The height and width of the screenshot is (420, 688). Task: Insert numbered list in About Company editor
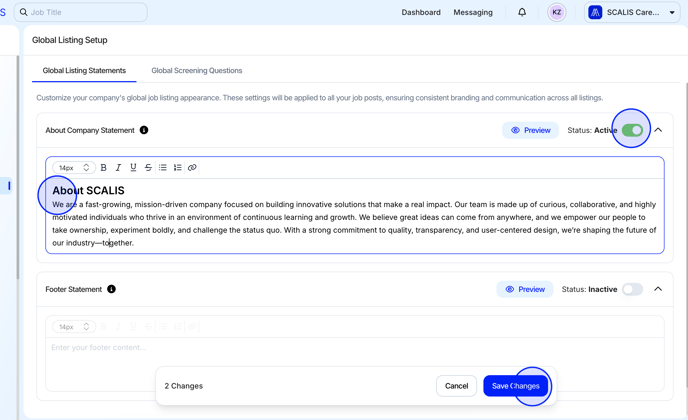tap(178, 168)
